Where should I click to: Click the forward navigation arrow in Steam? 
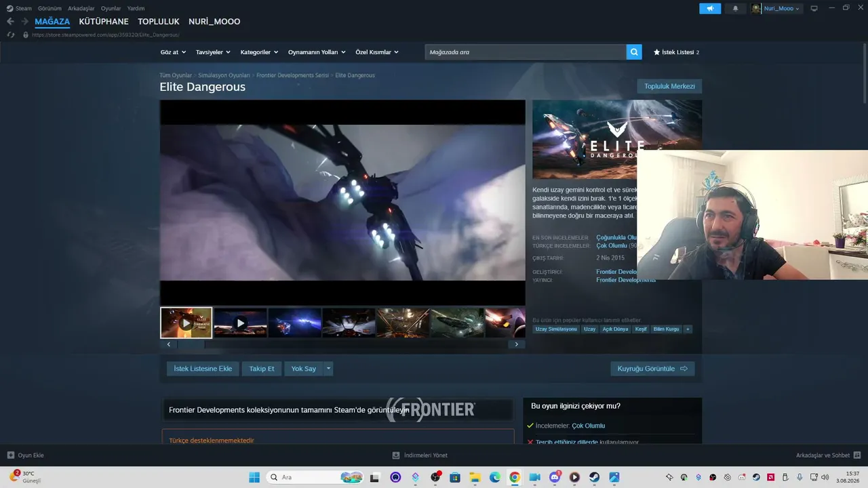(24, 22)
